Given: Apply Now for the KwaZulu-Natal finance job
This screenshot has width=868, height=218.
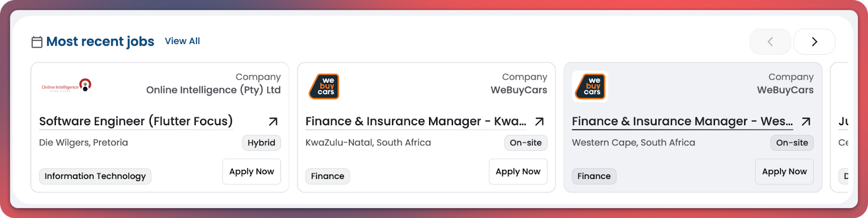Looking at the screenshot, I should click(x=518, y=171).
